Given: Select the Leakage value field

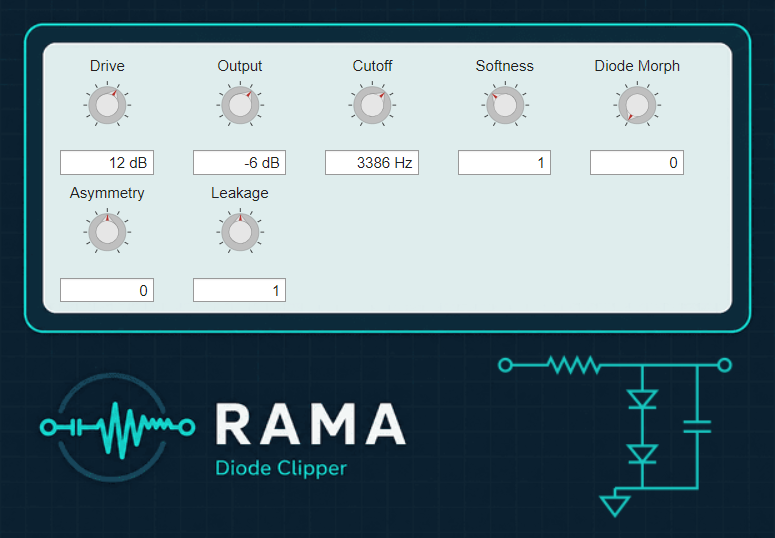Looking at the screenshot, I should (240, 290).
